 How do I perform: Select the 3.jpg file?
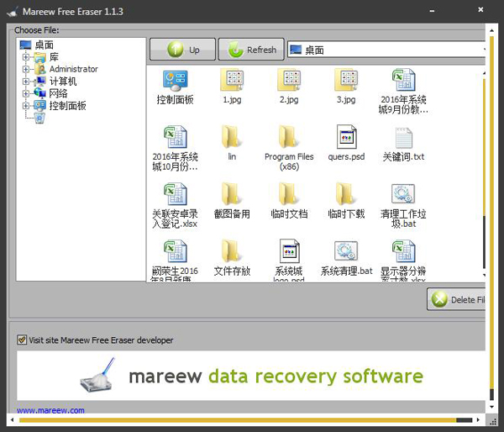(x=346, y=87)
